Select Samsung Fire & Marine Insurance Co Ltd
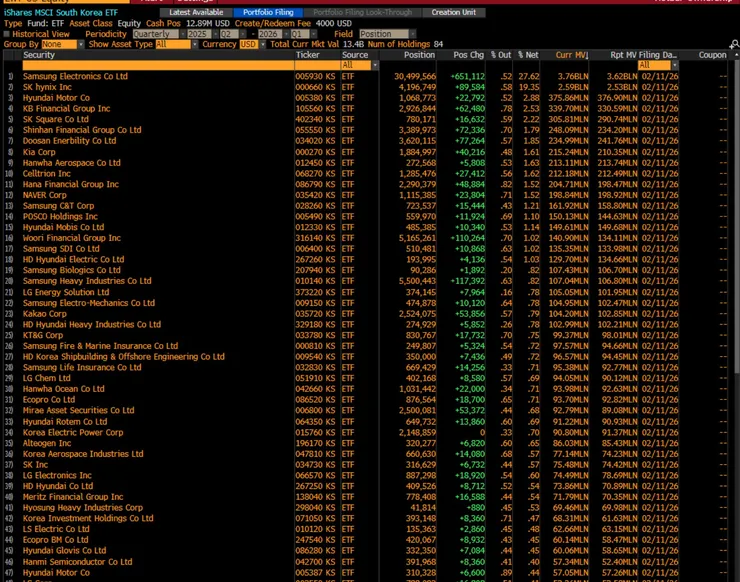 pyautogui.click(x=101, y=346)
